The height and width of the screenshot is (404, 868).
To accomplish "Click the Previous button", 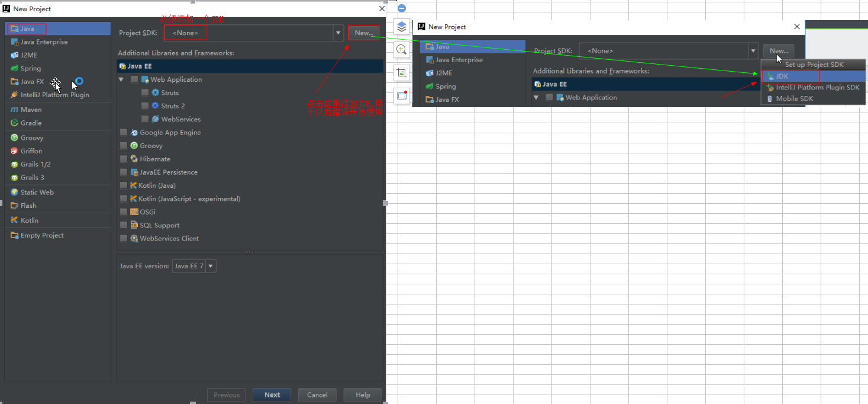I will tap(227, 395).
